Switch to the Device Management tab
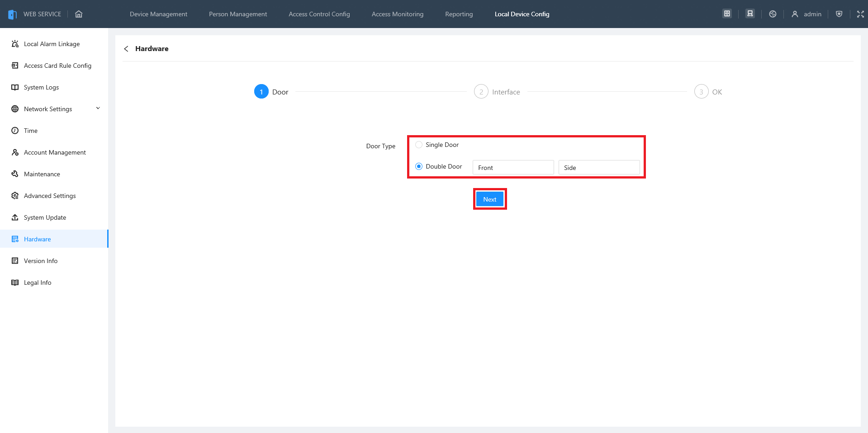868x433 pixels. pos(158,14)
